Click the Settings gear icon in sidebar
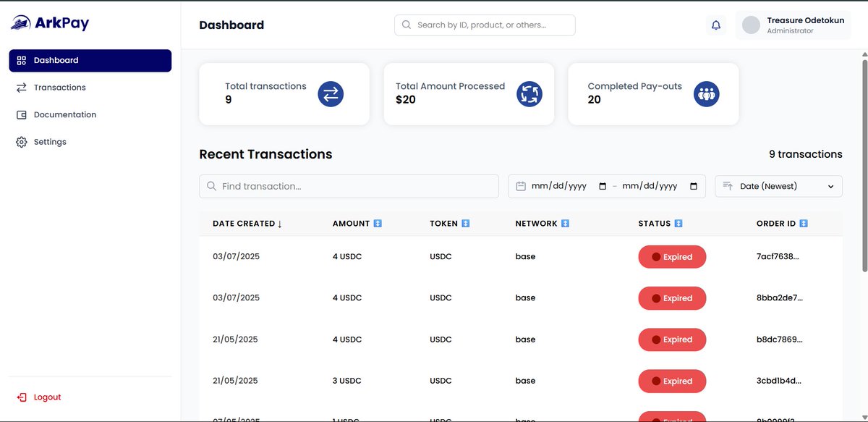The height and width of the screenshot is (422, 868). click(21, 142)
